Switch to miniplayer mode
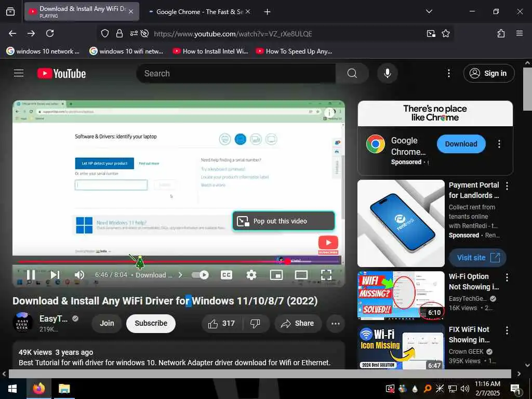The image size is (532, 399). point(276,275)
